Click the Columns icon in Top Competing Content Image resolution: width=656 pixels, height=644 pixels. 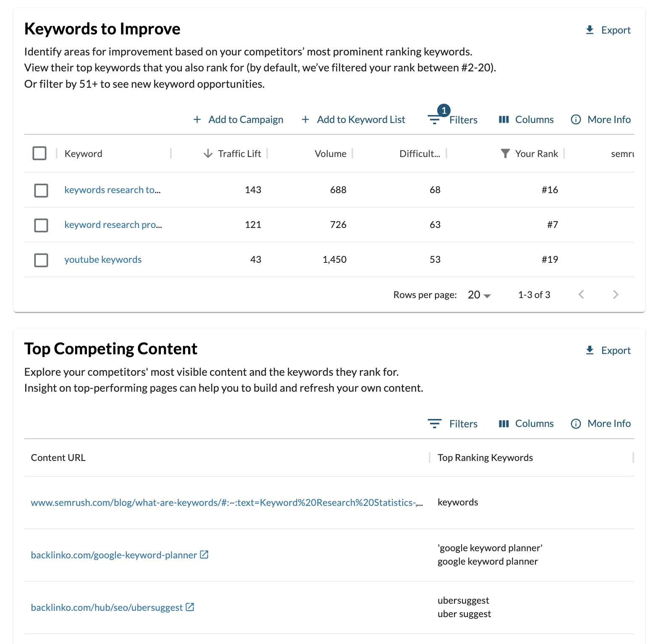(x=504, y=423)
